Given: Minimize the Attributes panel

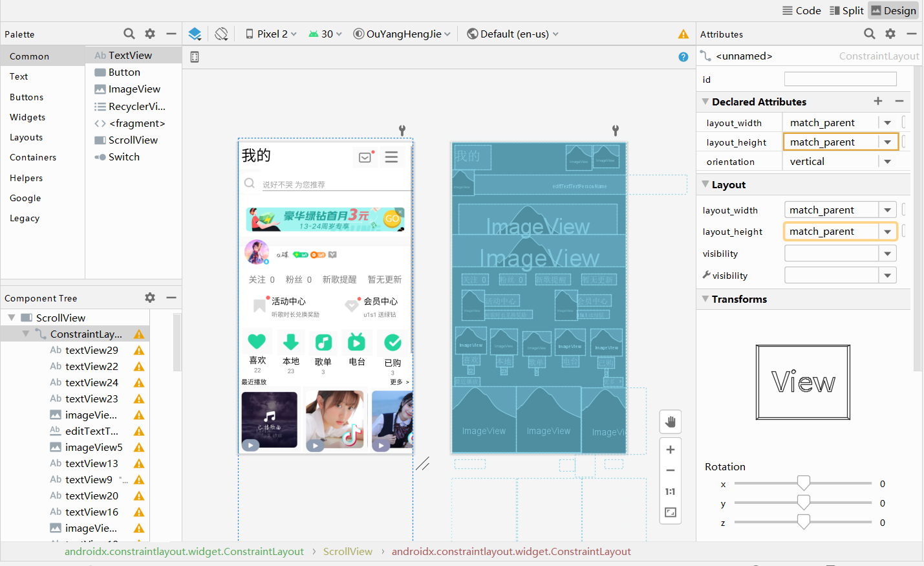Looking at the screenshot, I should click(912, 34).
